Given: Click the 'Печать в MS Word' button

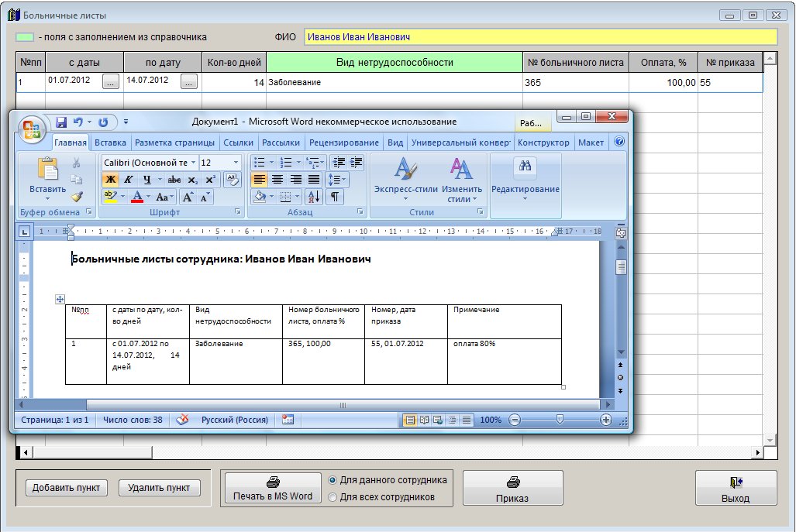Looking at the screenshot, I should click(273, 489).
